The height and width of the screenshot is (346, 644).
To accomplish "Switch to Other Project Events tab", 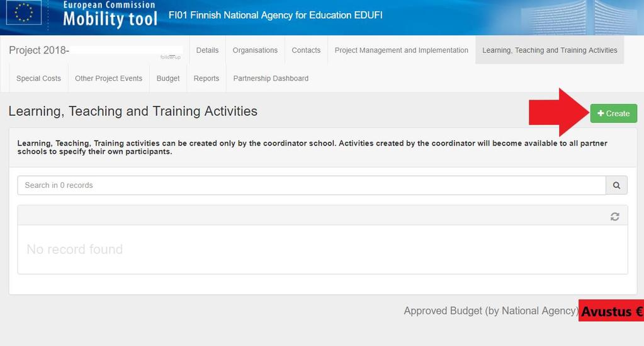I will point(108,78).
